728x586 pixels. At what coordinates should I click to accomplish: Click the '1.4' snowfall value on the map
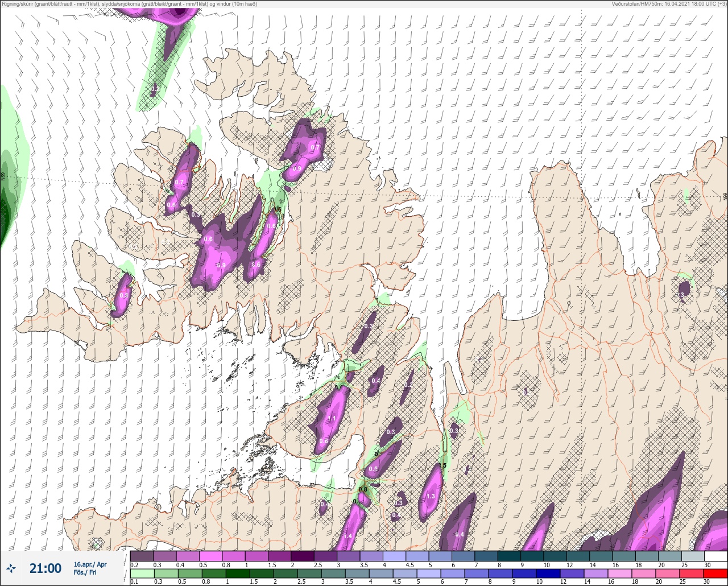[349, 537]
